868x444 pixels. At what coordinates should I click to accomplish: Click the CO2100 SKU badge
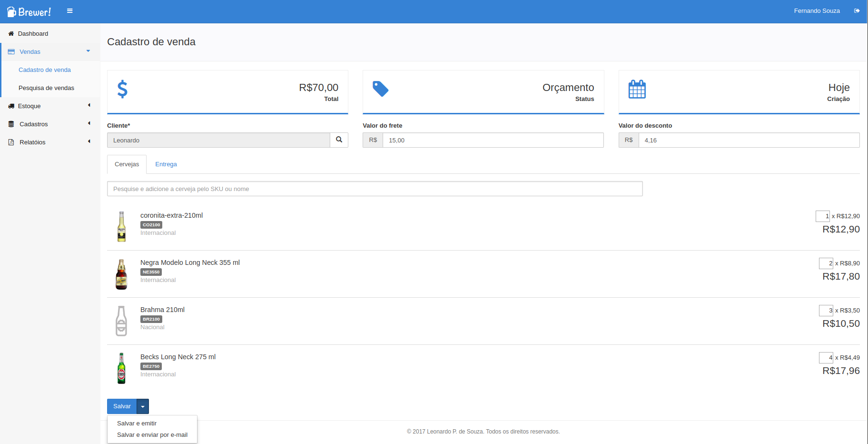tap(151, 225)
